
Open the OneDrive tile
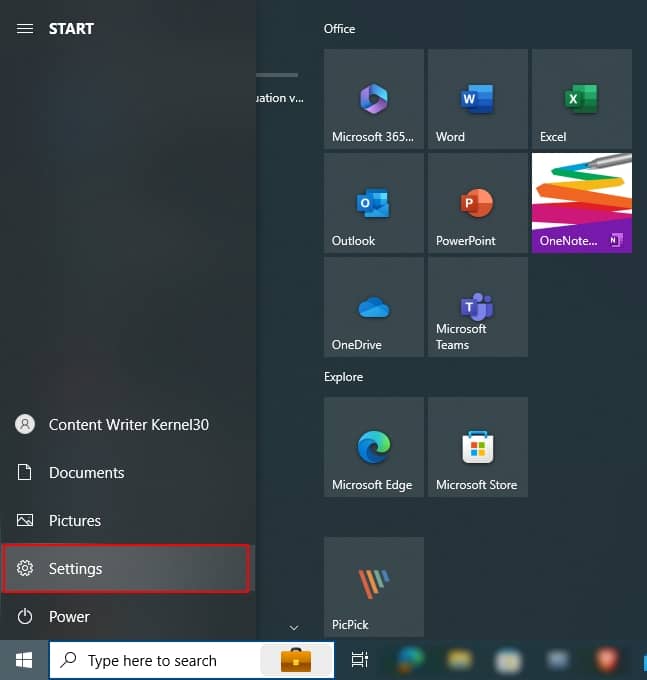tap(374, 307)
